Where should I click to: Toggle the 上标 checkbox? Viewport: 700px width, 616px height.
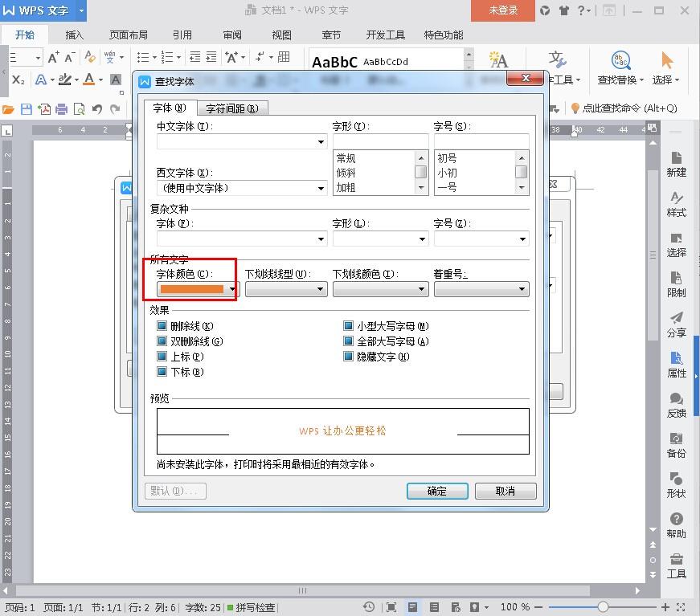(162, 357)
